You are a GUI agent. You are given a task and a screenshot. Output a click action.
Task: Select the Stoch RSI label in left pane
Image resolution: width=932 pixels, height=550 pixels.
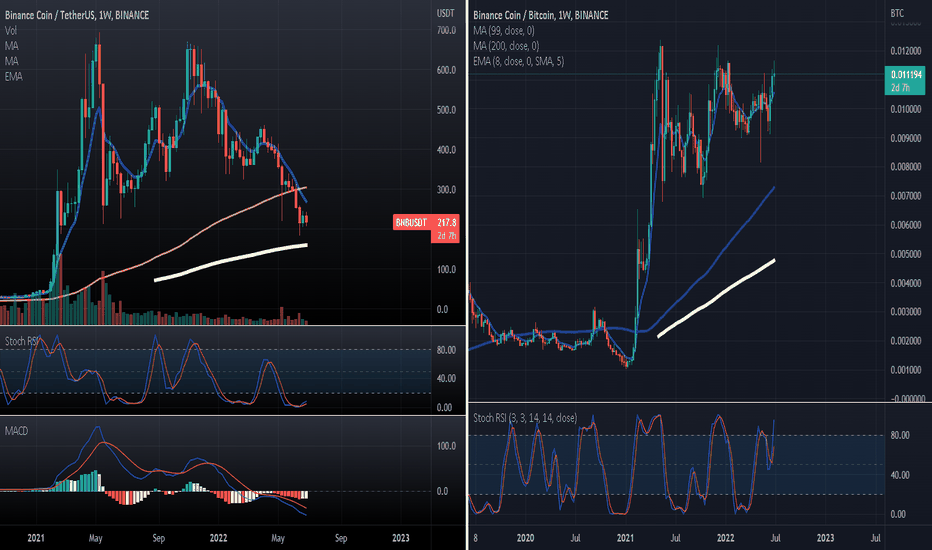pyautogui.click(x=23, y=341)
